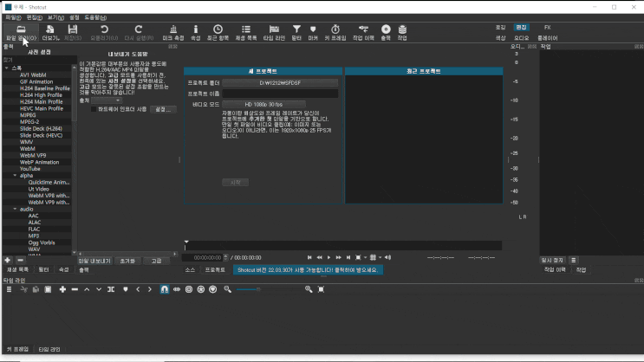
Task: Click the Undo toolbar icon
Action: click(x=104, y=32)
